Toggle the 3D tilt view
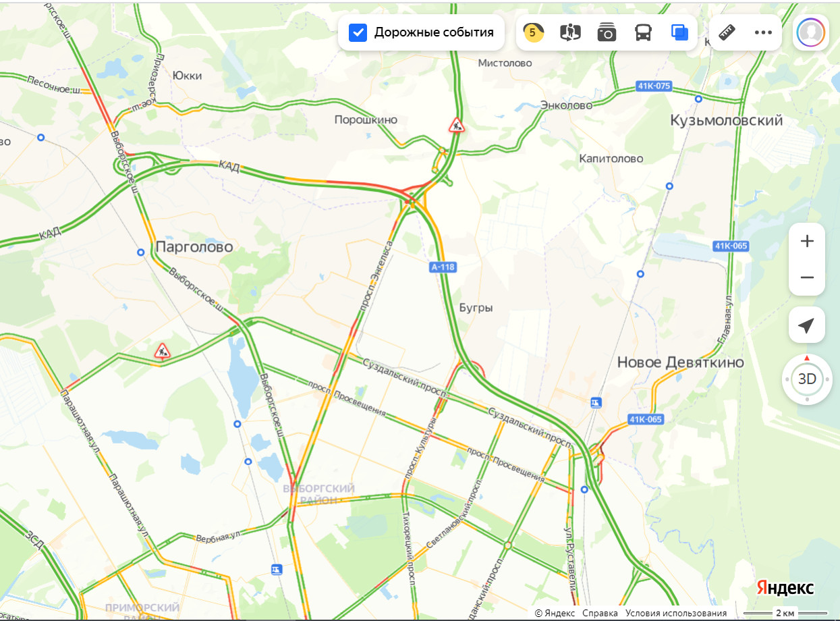This screenshot has width=840, height=621. [807, 379]
